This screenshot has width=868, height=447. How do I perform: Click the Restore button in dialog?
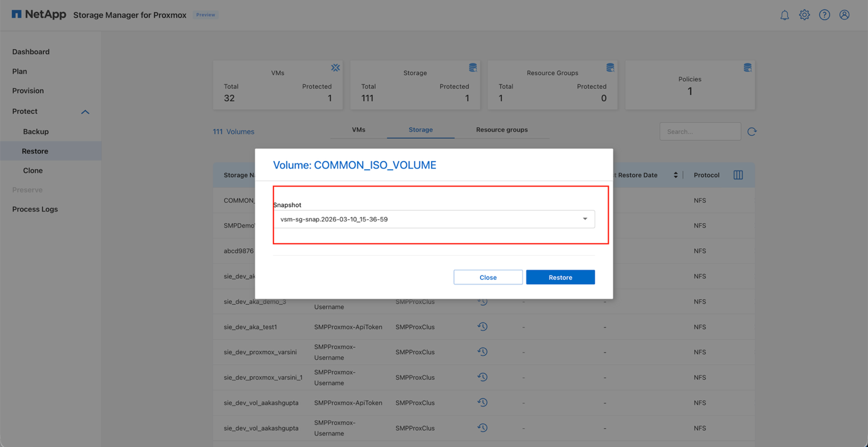[x=560, y=277]
